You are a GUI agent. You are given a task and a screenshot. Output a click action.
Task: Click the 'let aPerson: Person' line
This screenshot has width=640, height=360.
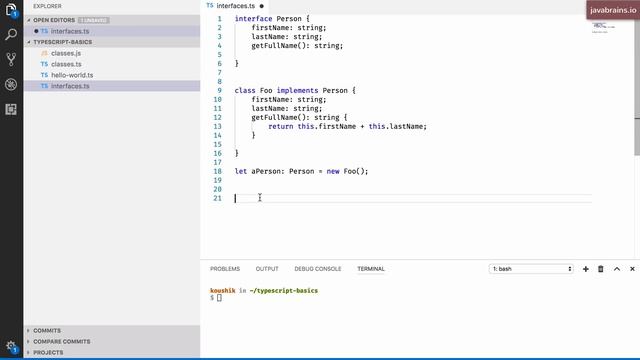301,171
